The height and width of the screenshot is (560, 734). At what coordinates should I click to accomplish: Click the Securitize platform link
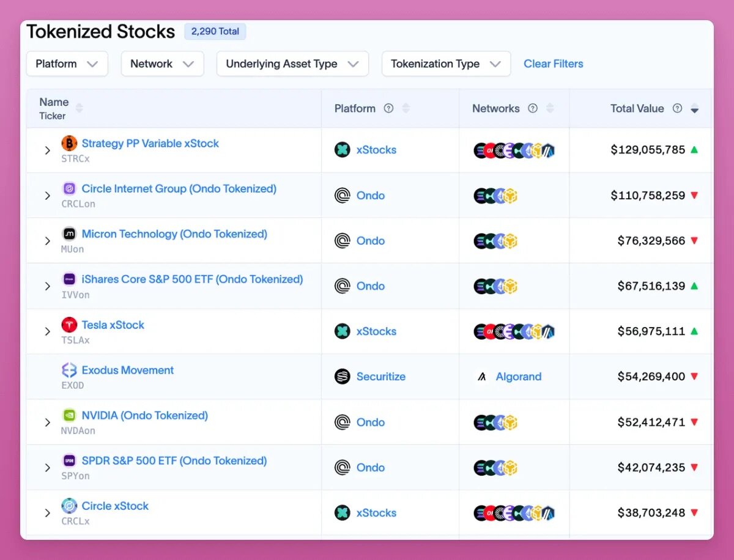click(381, 377)
